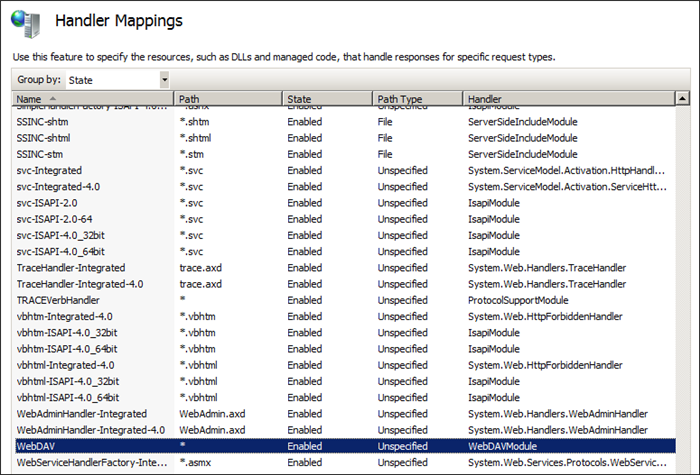Screen dimensions: 700x475
Task: Click the State column header
Action: pyautogui.click(x=326, y=99)
